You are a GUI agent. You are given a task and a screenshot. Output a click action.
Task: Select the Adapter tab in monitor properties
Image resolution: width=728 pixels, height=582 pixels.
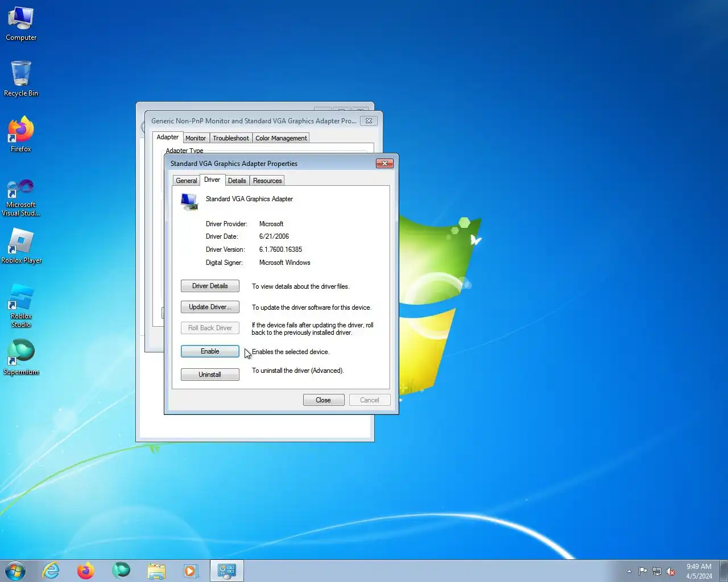click(168, 137)
